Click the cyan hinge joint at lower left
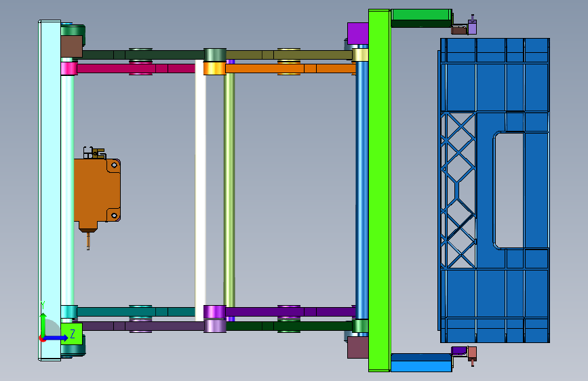The height and width of the screenshot is (381, 588). [x=69, y=312]
